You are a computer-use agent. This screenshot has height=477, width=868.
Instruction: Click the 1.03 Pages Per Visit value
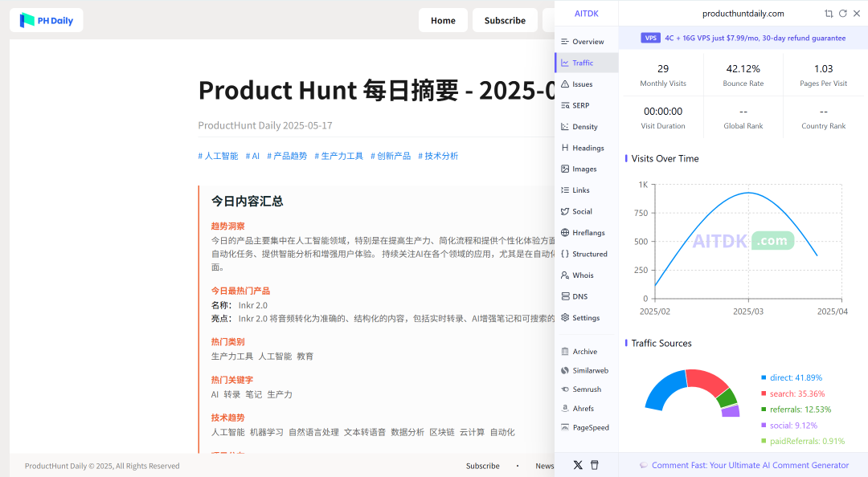click(823, 68)
